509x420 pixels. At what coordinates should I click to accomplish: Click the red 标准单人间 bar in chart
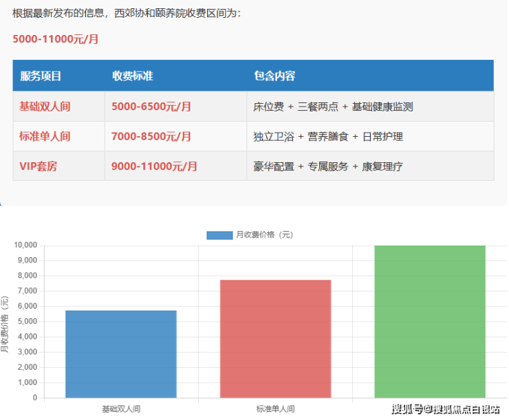tap(275, 338)
